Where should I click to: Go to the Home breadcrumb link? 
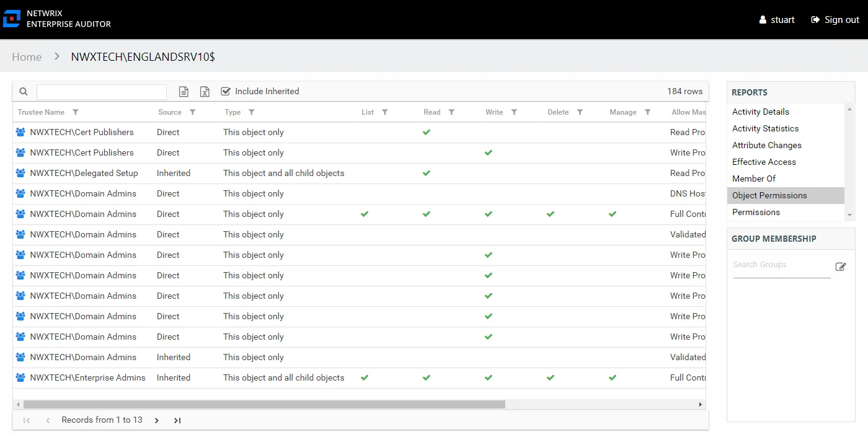coord(27,57)
